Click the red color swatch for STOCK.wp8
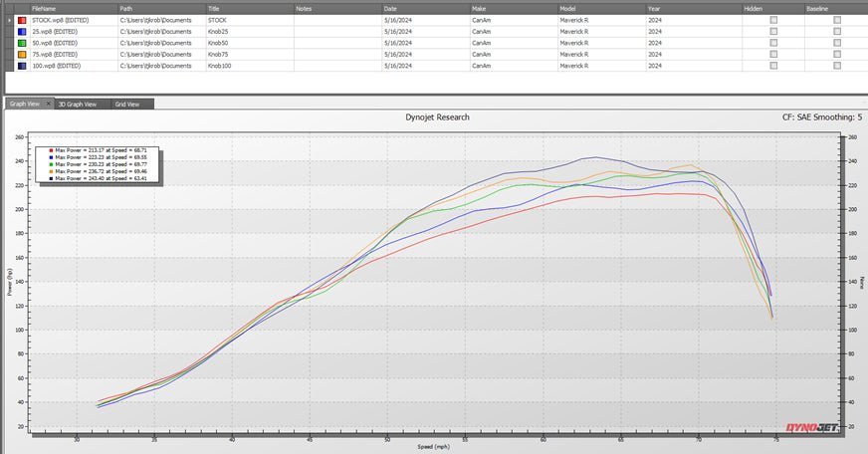 pos(22,20)
